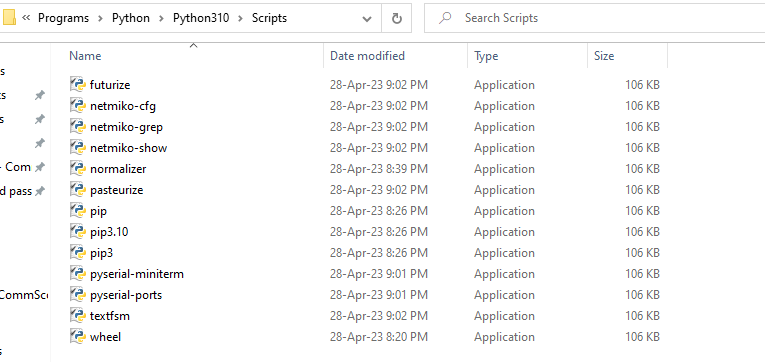Image resolution: width=765 pixels, height=362 pixels.
Task: Go to Programs in the breadcrumb
Action: (x=63, y=18)
